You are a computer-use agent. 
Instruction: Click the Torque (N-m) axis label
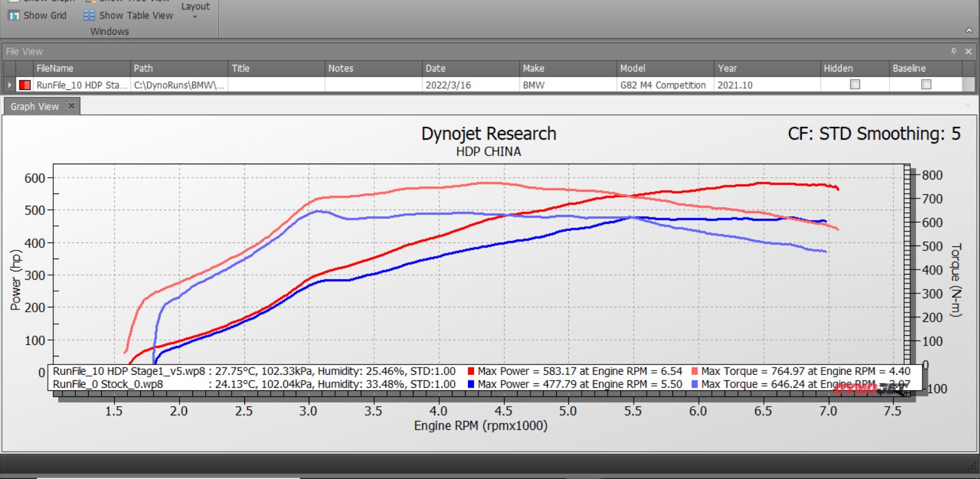pyautogui.click(x=956, y=280)
